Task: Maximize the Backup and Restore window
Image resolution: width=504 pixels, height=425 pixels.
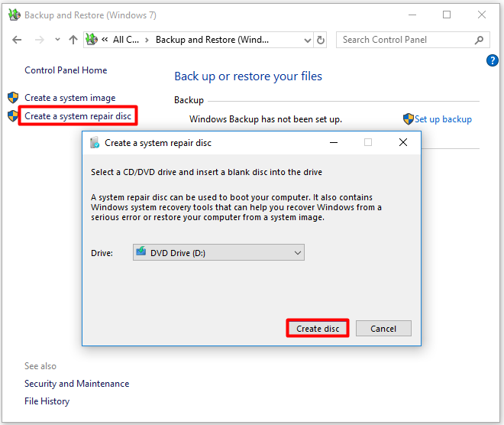Action: click(447, 15)
